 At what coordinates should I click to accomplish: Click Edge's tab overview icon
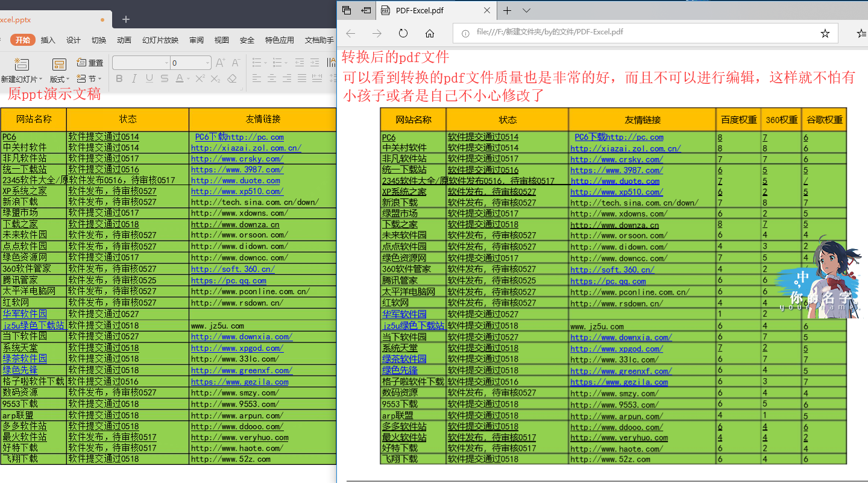(347, 10)
